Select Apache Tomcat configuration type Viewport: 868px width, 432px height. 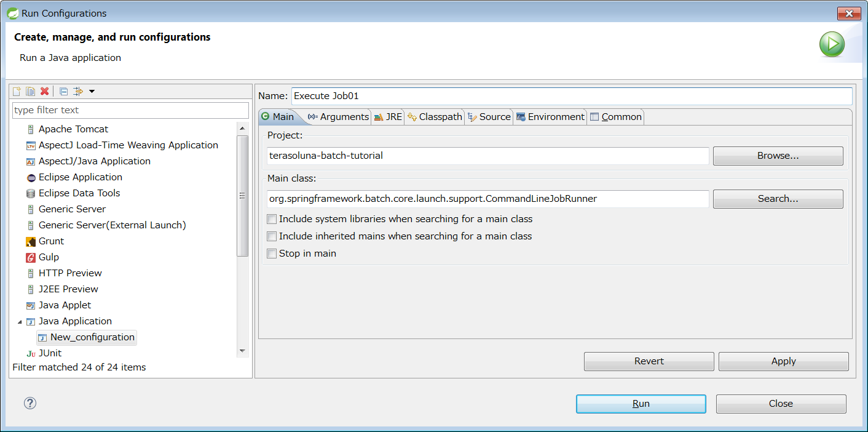73,129
